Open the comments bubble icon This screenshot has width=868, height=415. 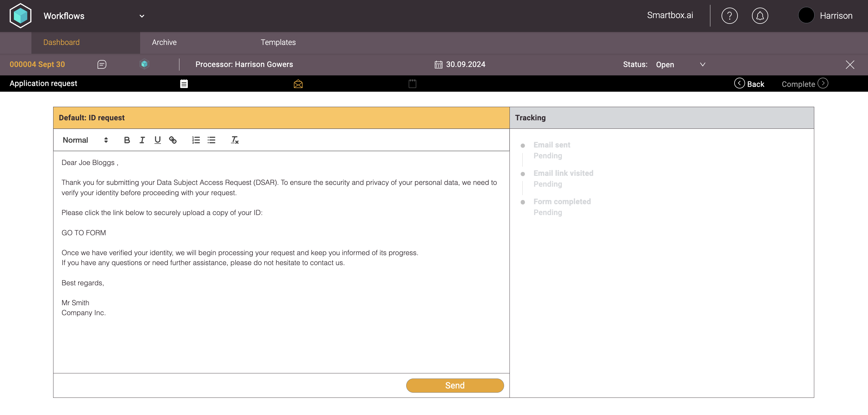pyautogui.click(x=102, y=64)
